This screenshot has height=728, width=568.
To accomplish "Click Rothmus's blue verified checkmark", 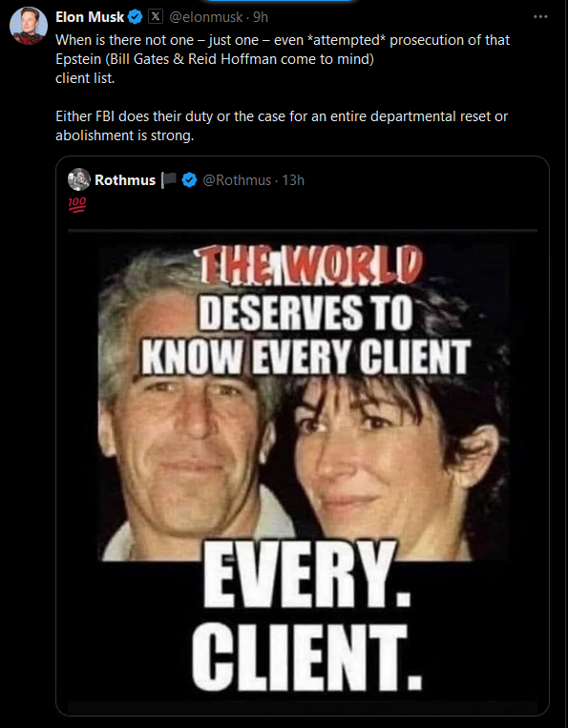I will click(189, 179).
